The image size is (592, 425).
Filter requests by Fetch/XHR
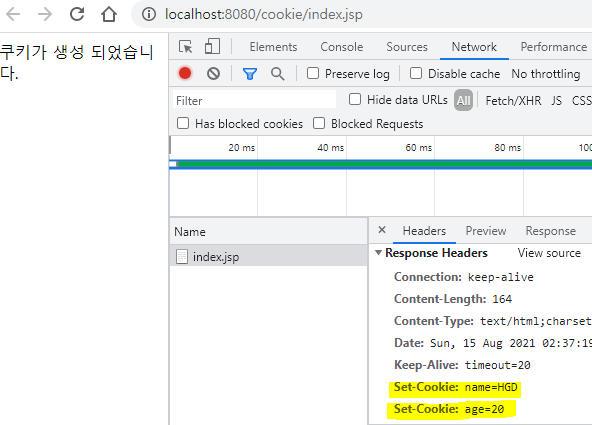coord(513,100)
